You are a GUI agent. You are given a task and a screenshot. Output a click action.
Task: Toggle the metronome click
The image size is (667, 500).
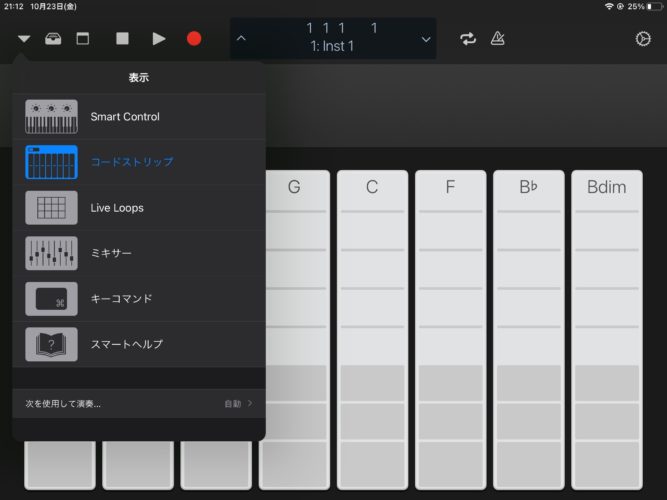pyautogui.click(x=497, y=39)
